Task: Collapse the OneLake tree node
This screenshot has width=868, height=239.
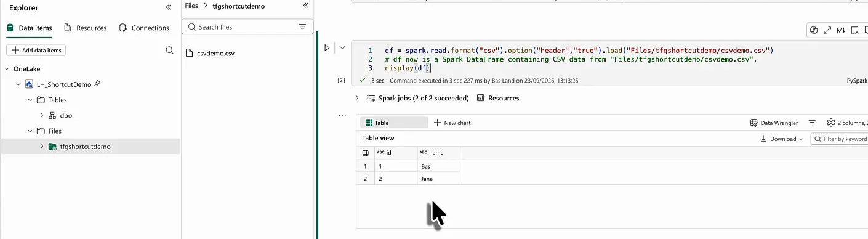Action: point(7,69)
